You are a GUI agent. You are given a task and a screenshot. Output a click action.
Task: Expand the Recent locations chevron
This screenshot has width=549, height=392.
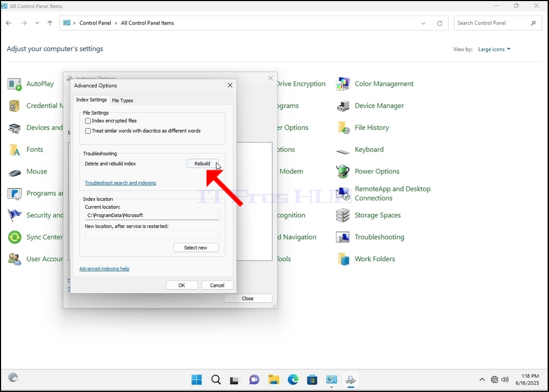tap(37, 23)
